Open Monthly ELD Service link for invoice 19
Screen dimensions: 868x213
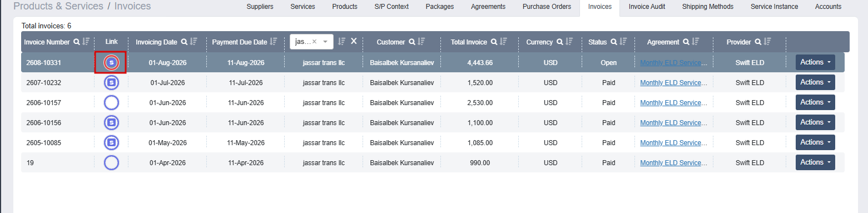(x=673, y=163)
